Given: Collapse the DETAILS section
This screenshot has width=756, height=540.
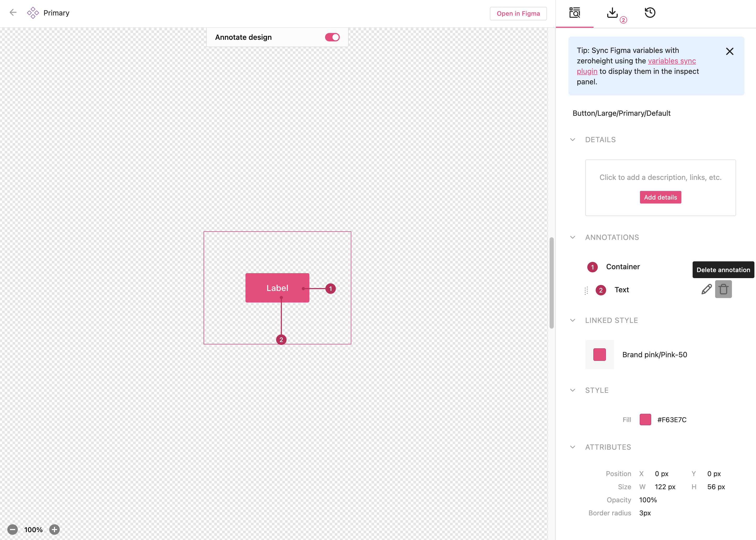Looking at the screenshot, I should click(x=573, y=140).
